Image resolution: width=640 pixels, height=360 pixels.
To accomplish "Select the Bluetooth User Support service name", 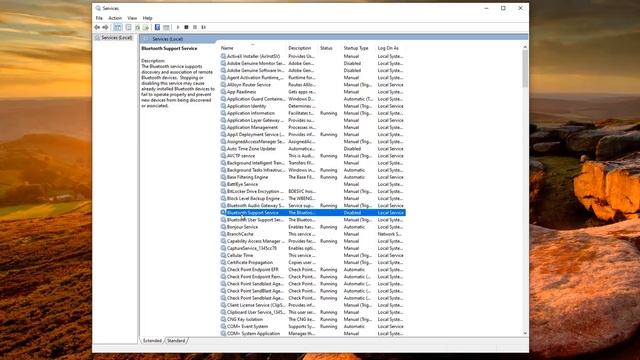I will pos(255,220).
